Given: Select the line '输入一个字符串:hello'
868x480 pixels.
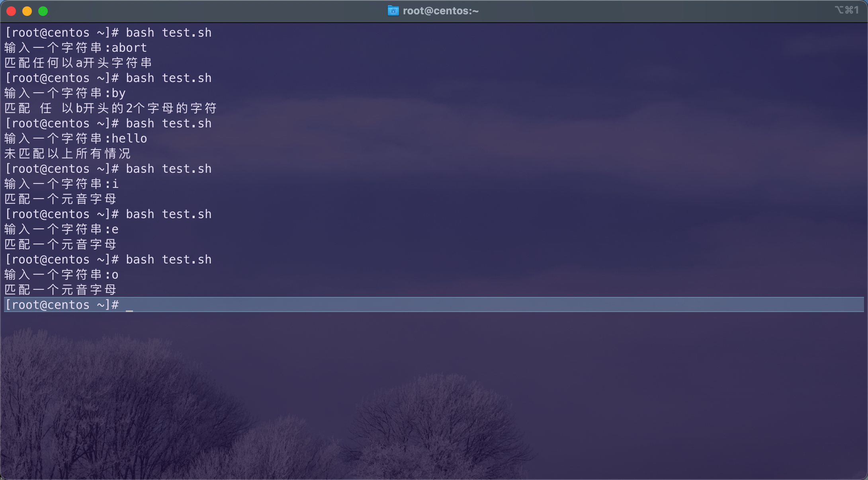Looking at the screenshot, I should point(76,139).
